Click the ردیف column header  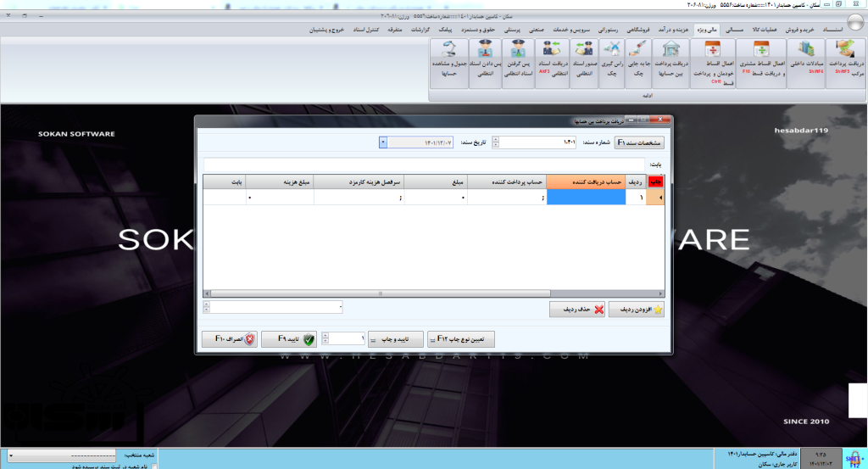636,181
